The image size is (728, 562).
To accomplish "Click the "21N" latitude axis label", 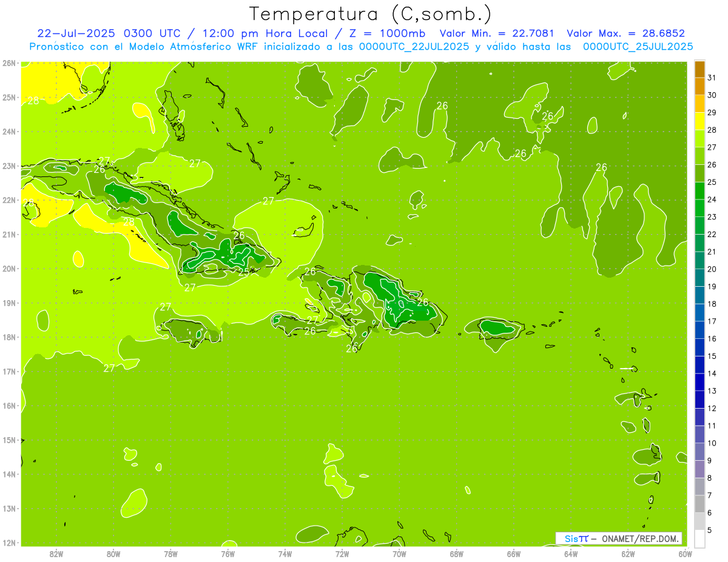I will point(8,235).
